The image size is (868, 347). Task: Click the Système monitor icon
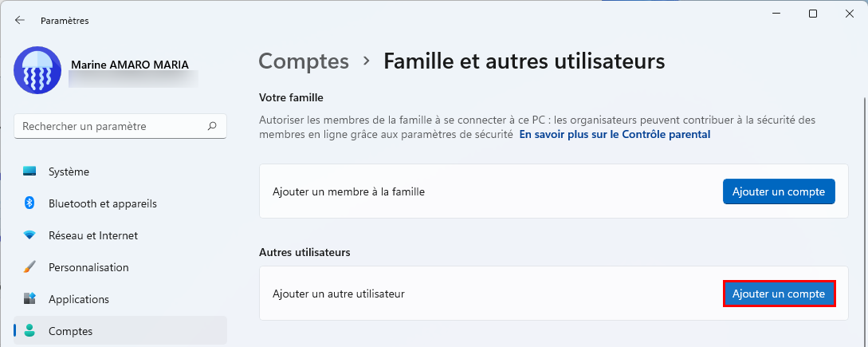29,172
